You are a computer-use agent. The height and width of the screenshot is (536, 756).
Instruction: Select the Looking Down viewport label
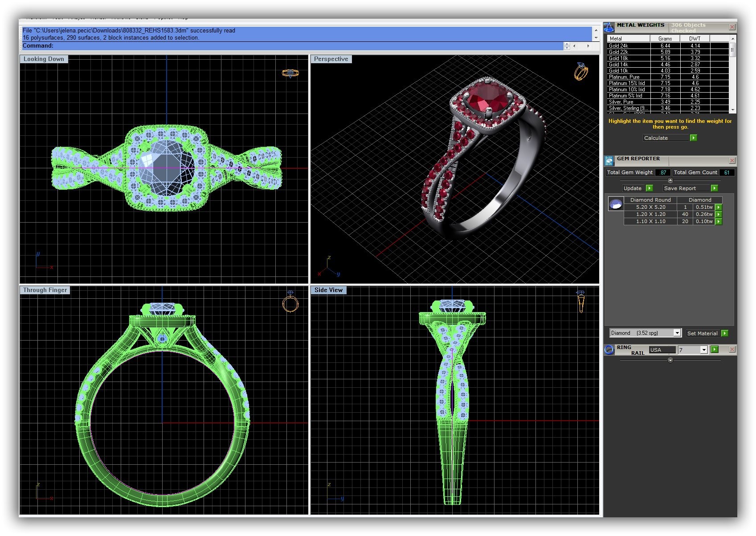44,59
